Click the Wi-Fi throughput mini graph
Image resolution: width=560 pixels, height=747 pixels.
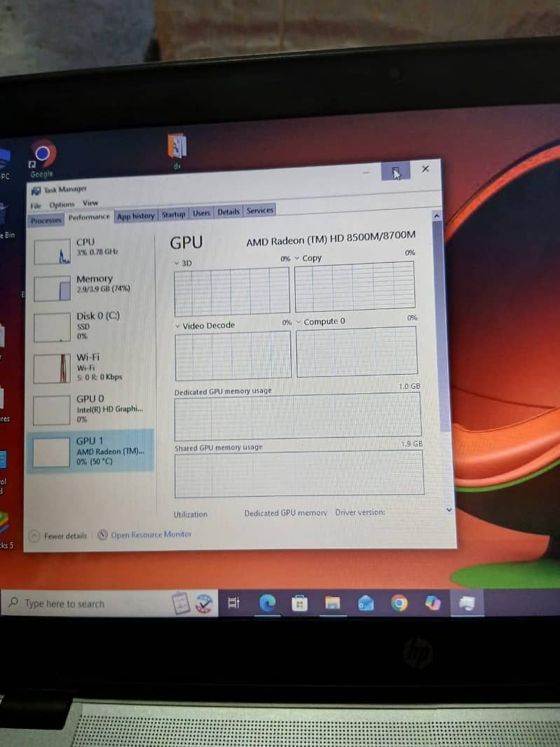(53, 369)
